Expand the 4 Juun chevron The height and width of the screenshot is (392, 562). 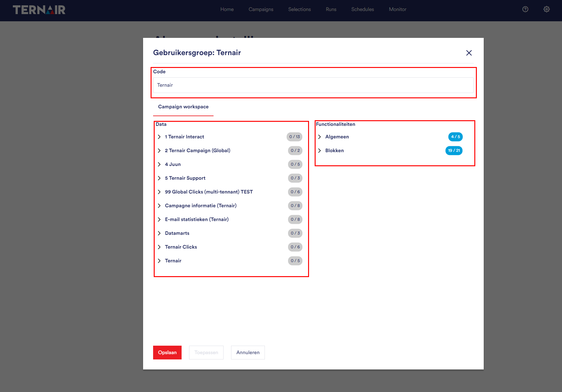click(159, 164)
